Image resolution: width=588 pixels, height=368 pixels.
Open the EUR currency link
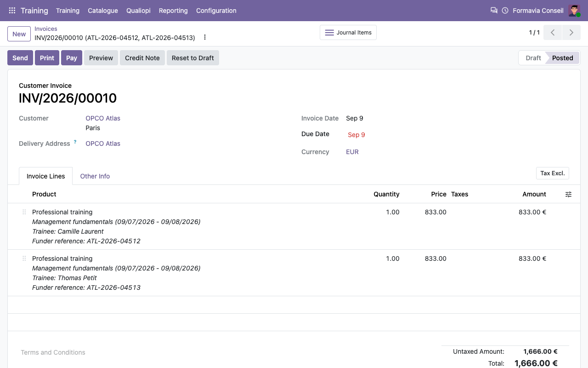click(x=352, y=152)
